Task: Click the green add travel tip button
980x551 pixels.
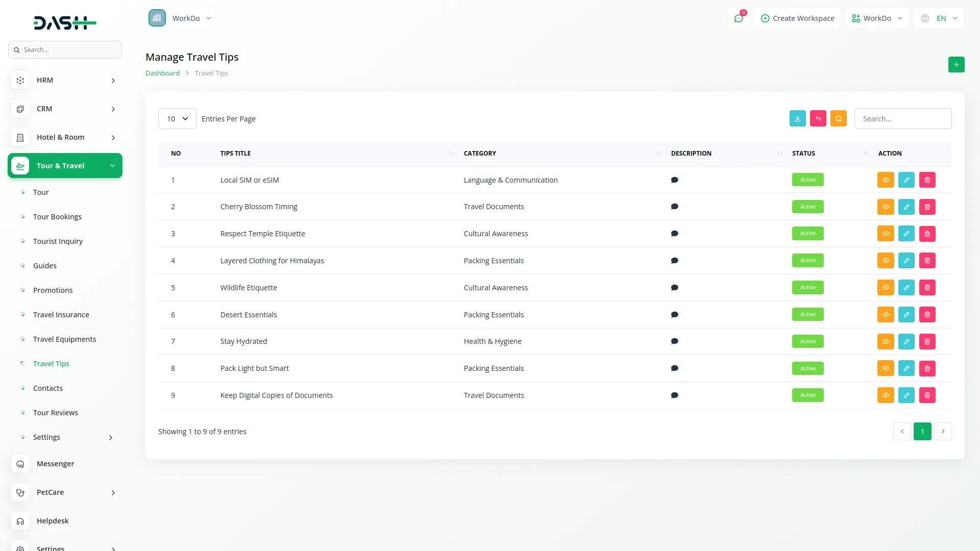Action: pyautogui.click(x=956, y=65)
